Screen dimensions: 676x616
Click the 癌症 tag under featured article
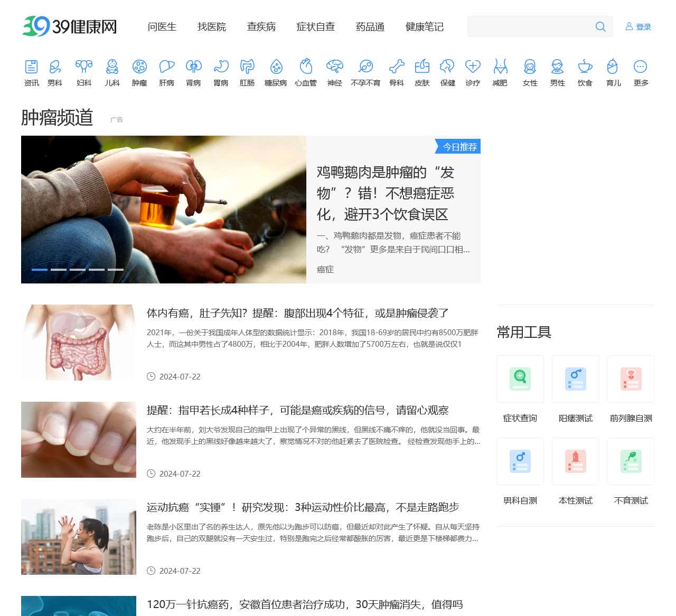(x=325, y=269)
